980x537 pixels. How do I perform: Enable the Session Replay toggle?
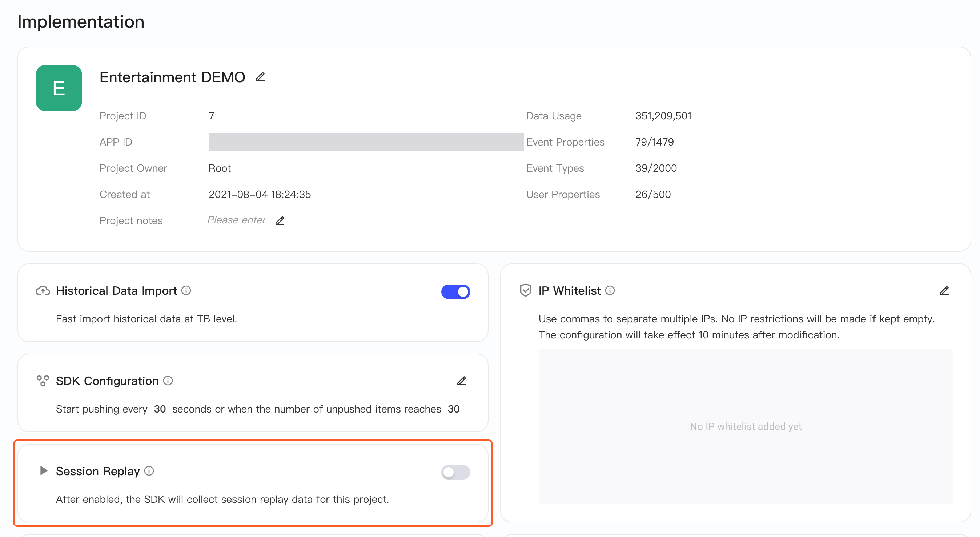[456, 472]
